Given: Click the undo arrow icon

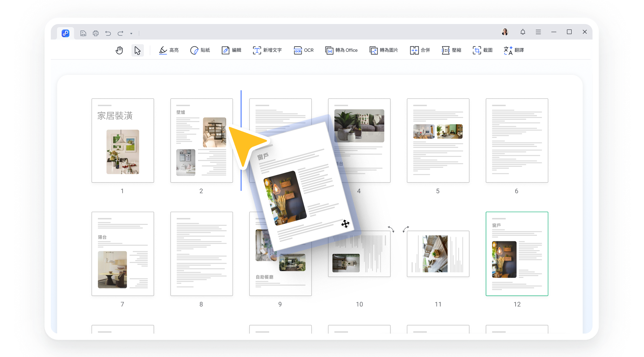Looking at the screenshot, I should [108, 33].
